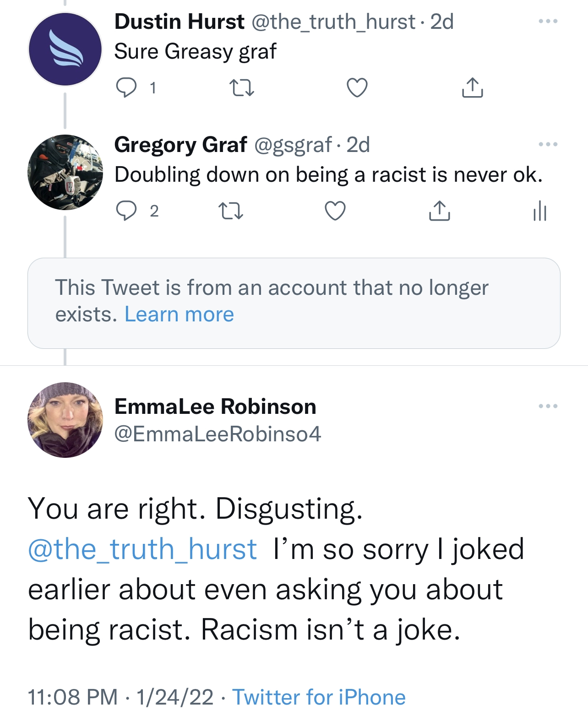The width and height of the screenshot is (588, 716).
Task: Toggle the like heart on Dustin's tweet
Action: point(357,88)
